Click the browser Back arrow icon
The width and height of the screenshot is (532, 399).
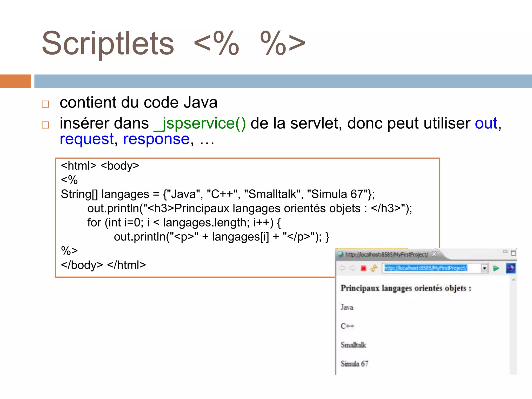click(343, 268)
